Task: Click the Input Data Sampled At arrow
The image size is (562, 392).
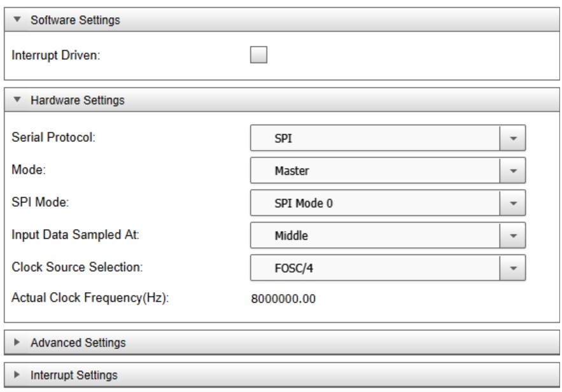Action: pyautogui.click(x=514, y=237)
